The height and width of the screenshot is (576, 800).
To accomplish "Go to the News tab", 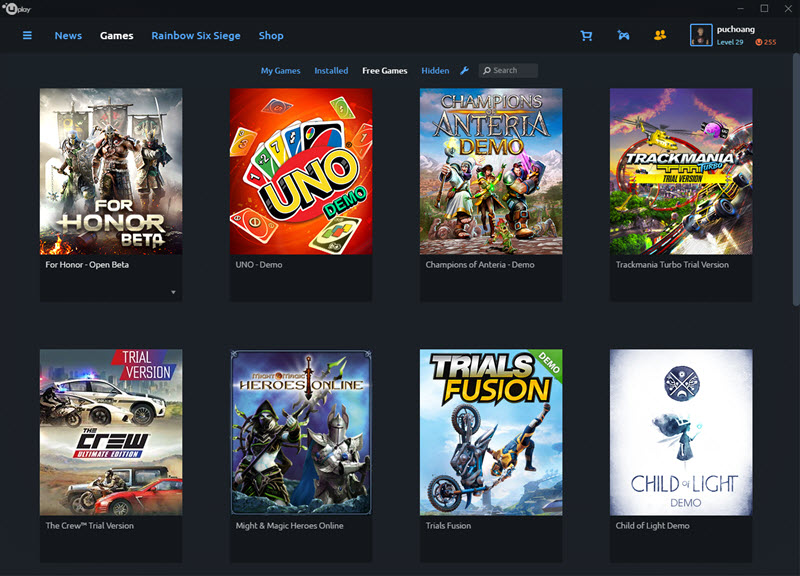I will (68, 36).
